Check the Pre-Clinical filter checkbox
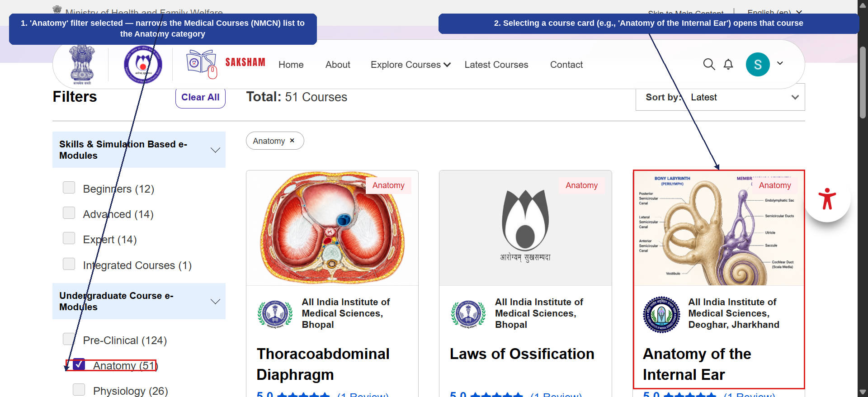Viewport: 868px width, 397px height. (69, 339)
